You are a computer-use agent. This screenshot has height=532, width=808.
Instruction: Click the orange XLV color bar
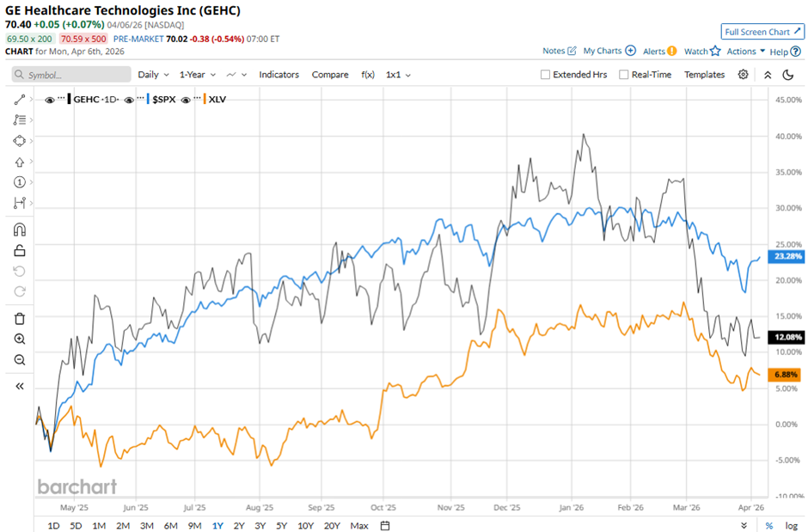(x=205, y=100)
